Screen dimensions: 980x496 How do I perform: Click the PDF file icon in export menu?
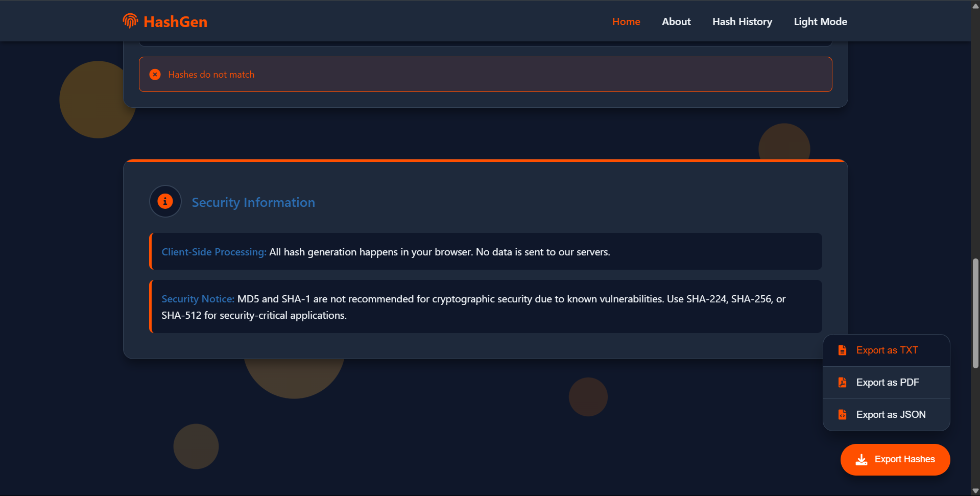[x=842, y=383]
